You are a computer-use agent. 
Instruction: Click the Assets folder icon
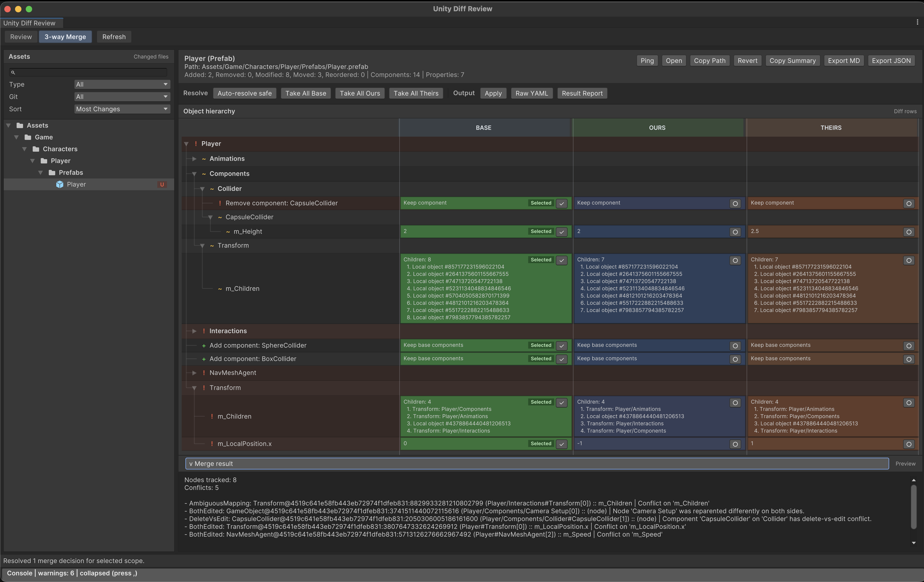tap(20, 125)
